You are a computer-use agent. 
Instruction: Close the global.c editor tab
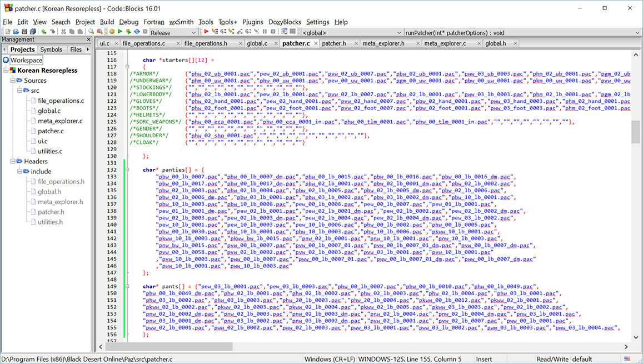point(275,43)
